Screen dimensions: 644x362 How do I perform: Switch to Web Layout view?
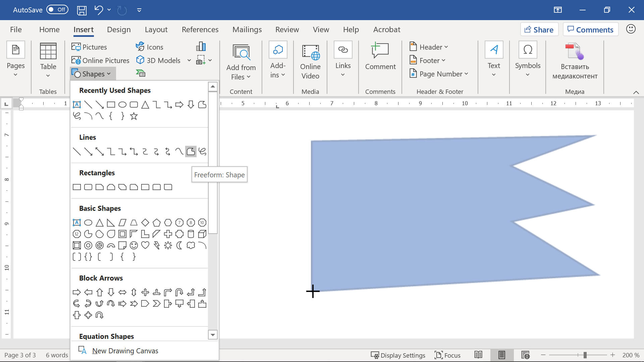click(x=525, y=355)
